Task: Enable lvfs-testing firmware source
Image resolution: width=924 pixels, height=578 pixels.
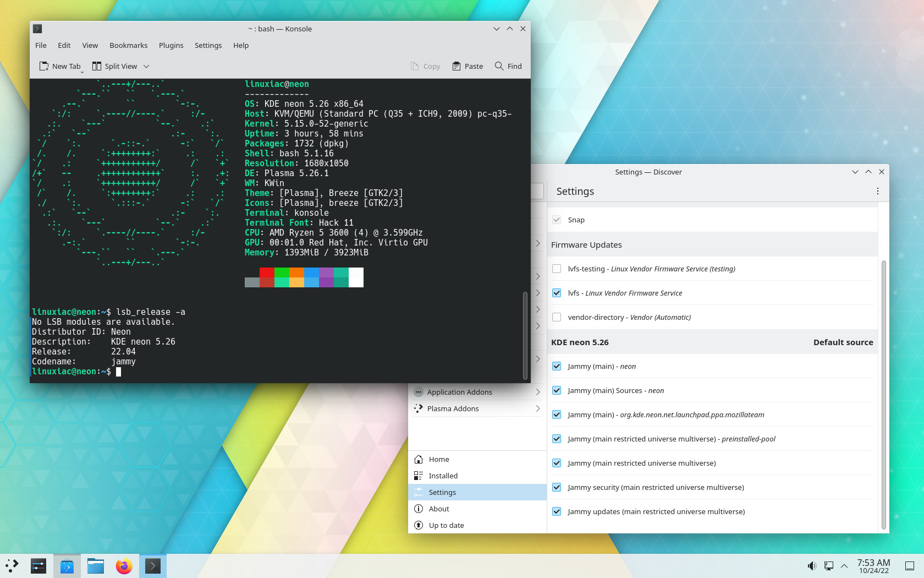Action: pyautogui.click(x=557, y=269)
